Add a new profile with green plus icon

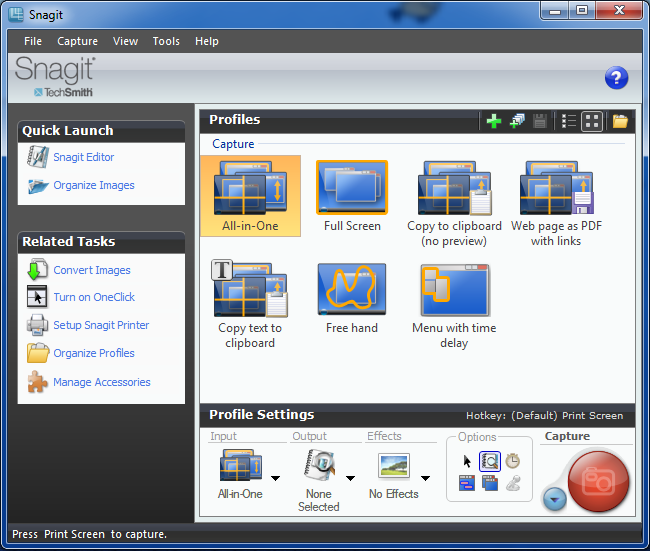(x=493, y=121)
